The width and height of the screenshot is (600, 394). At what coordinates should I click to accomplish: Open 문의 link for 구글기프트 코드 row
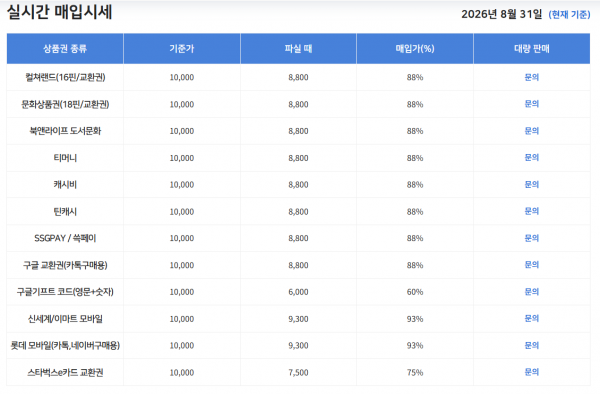point(532,291)
